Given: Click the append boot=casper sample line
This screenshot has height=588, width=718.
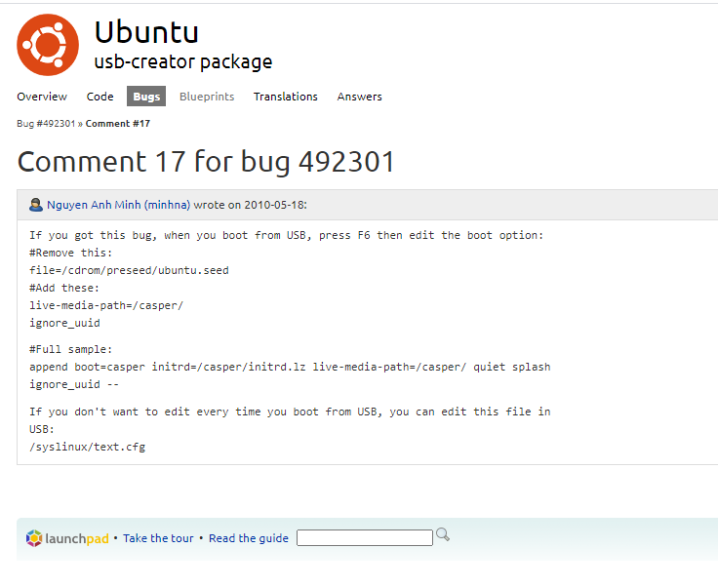Looking at the screenshot, I should pyautogui.click(x=290, y=367).
